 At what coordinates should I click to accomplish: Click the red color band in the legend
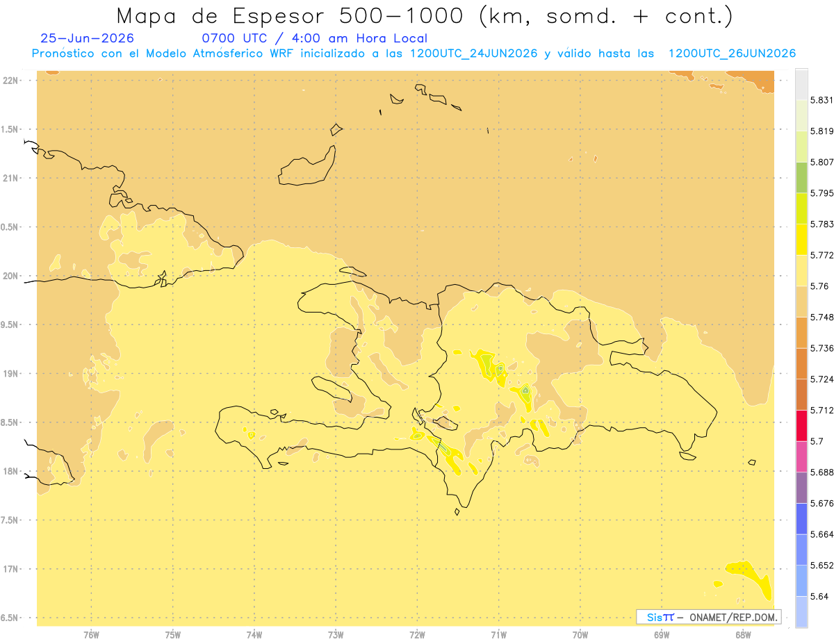(801, 425)
